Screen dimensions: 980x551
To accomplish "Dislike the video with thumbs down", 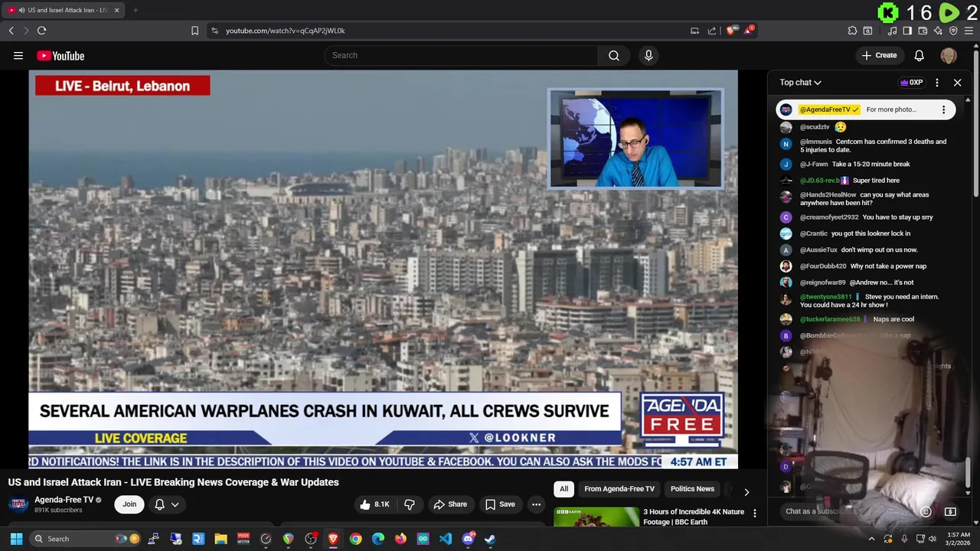I will coord(410,504).
